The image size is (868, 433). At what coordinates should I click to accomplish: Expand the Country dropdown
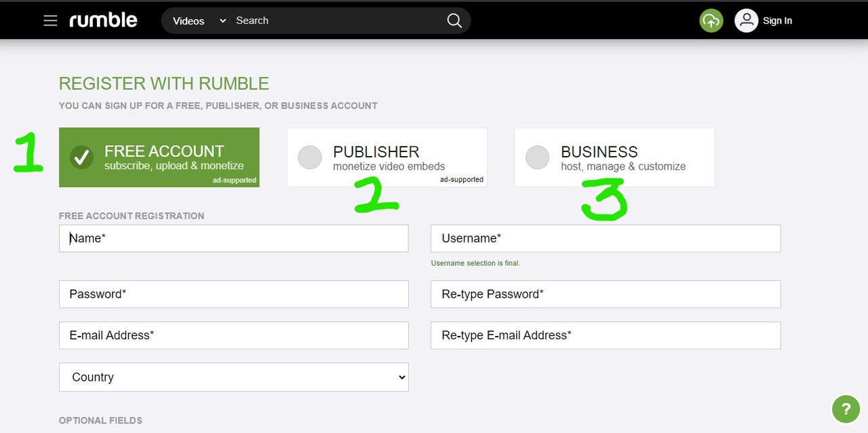click(234, 377)
